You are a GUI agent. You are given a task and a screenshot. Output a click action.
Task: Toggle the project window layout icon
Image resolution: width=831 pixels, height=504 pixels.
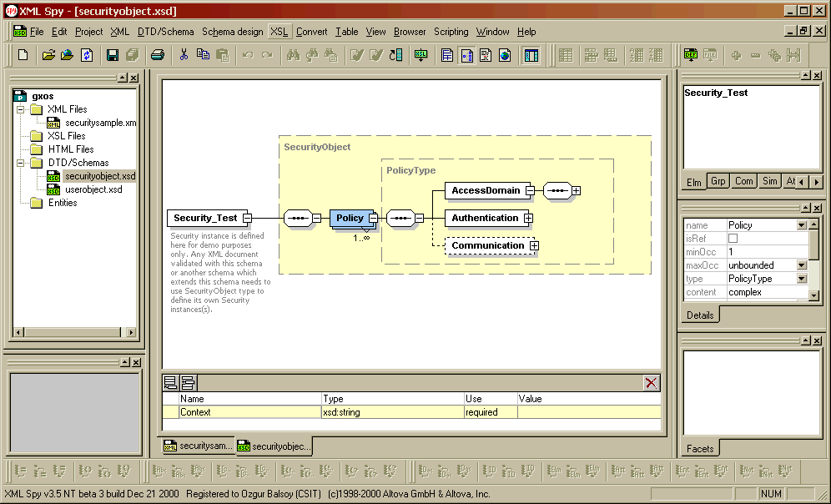[531, 55]
